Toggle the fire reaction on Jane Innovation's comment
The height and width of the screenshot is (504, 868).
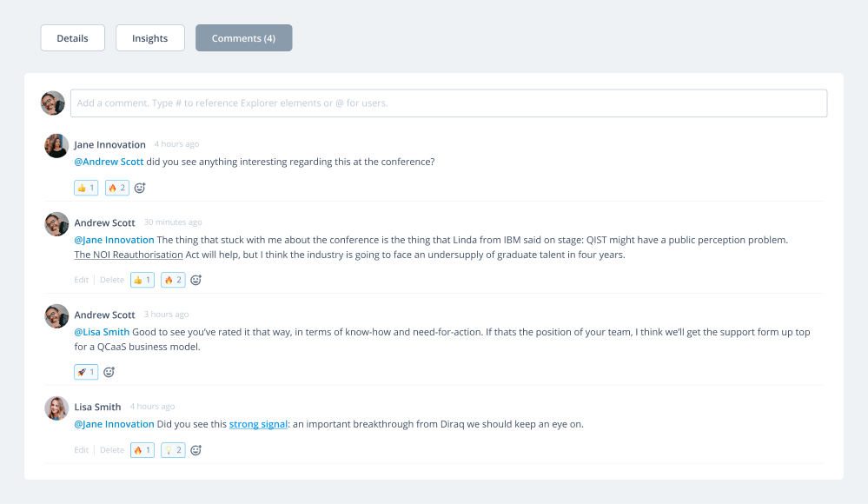click(x=116, y=188)
